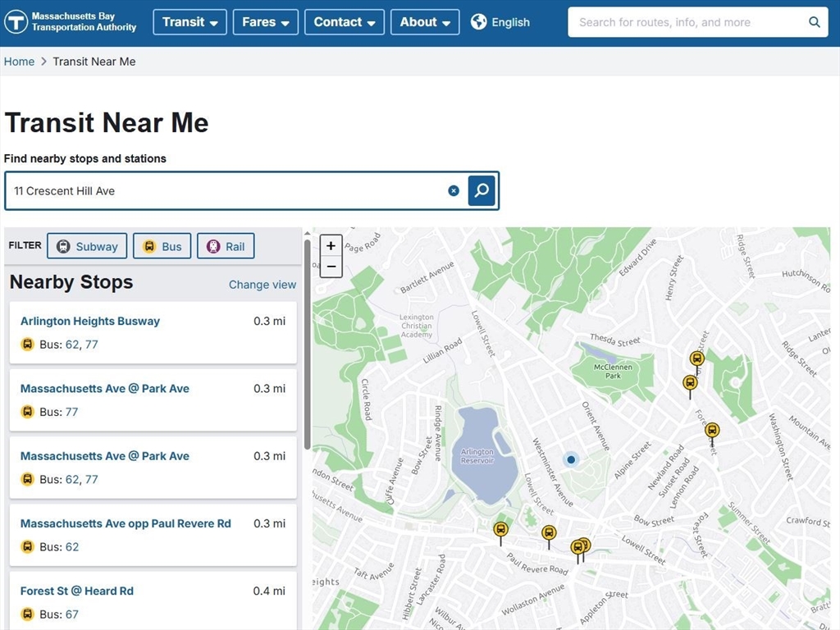Zoom in on the map
Image resolution: width=840 pixels, height=630 pixels.
(331, 245)
